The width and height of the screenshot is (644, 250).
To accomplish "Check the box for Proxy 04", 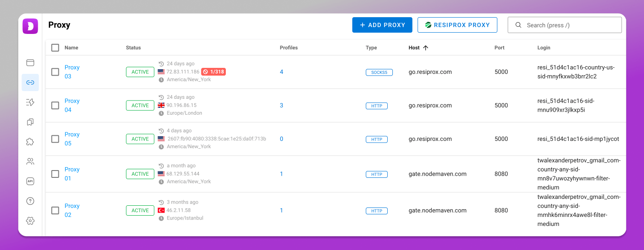I will (55, 105).
